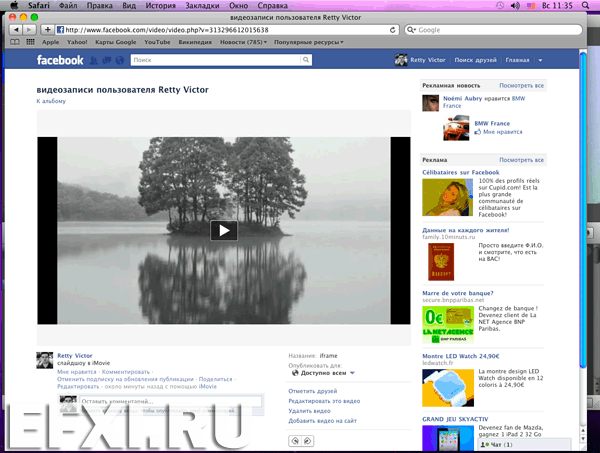This screenshot has height=453, width=600.
Task: Open the Справка menu
Action: (x=272, y=5)
